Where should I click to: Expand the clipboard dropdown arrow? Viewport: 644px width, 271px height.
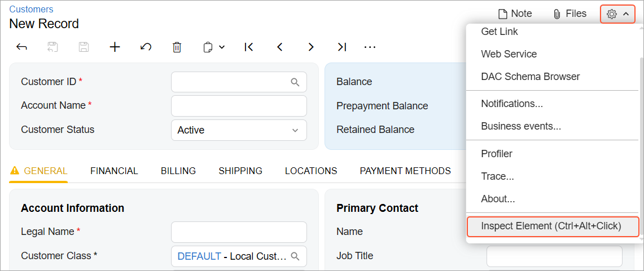pyautogui.click(x=222, y=47)
